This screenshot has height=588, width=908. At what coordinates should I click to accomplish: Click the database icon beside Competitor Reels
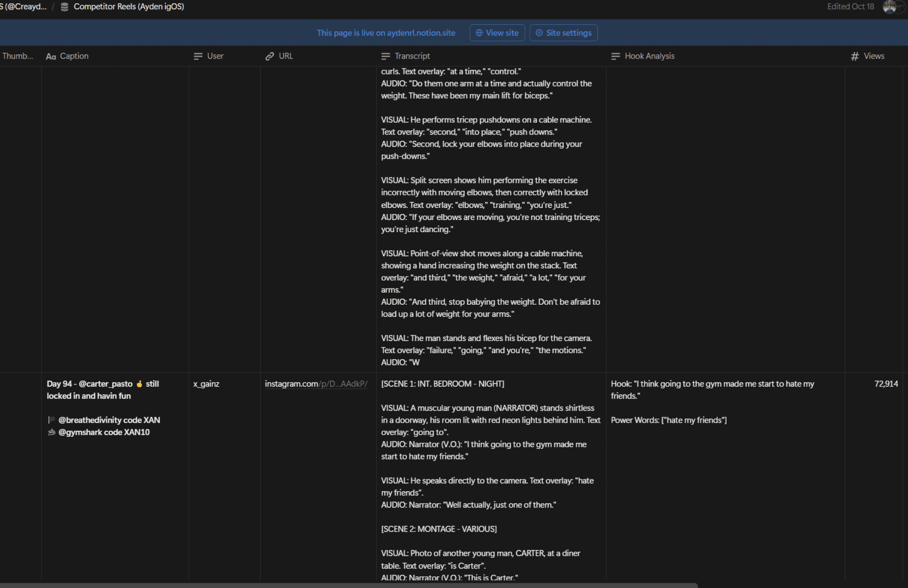65,7
